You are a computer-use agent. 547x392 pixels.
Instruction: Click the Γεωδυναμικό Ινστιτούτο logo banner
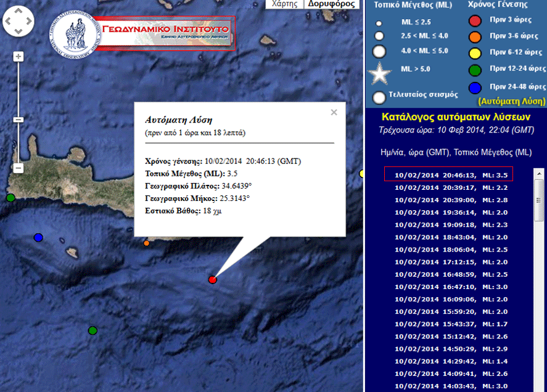coord(142,33)
